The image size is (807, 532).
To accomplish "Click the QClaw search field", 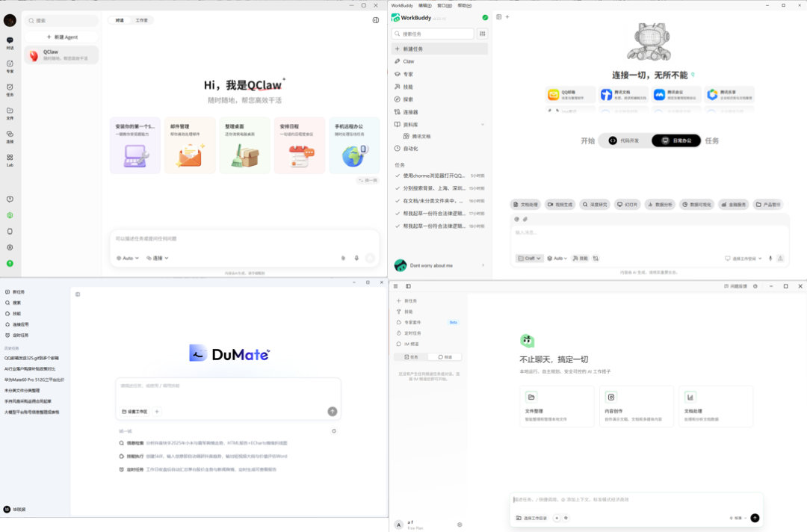I will (x=62, y=21).
